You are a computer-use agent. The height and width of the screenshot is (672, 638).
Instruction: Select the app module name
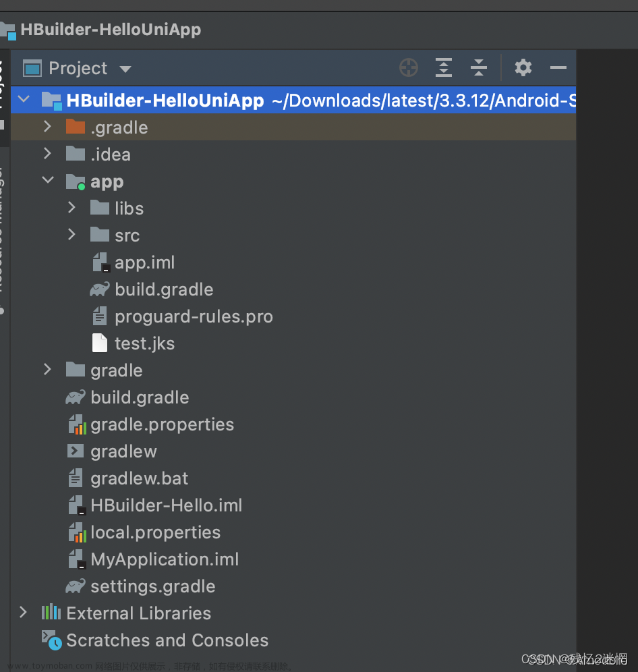pos(107,182)
